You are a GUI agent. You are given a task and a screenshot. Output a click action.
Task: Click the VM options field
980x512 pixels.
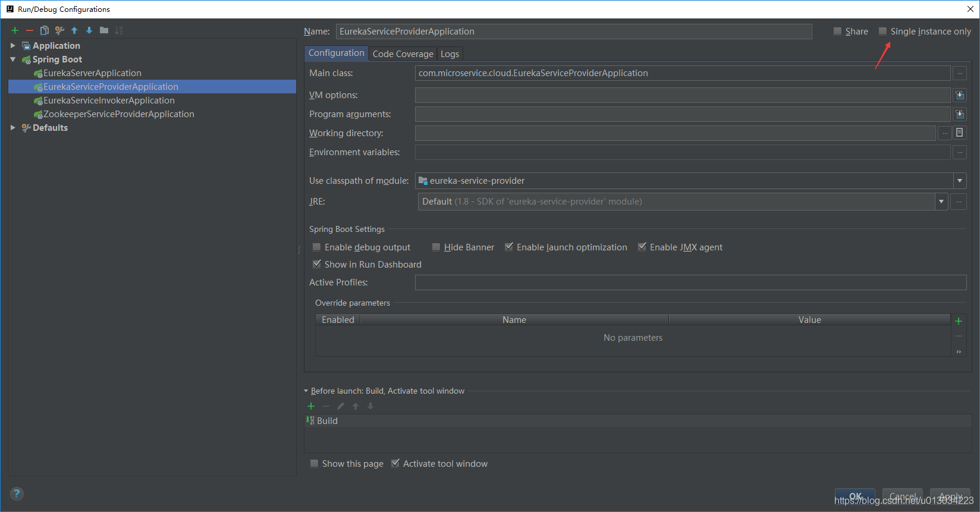[683, 95]
